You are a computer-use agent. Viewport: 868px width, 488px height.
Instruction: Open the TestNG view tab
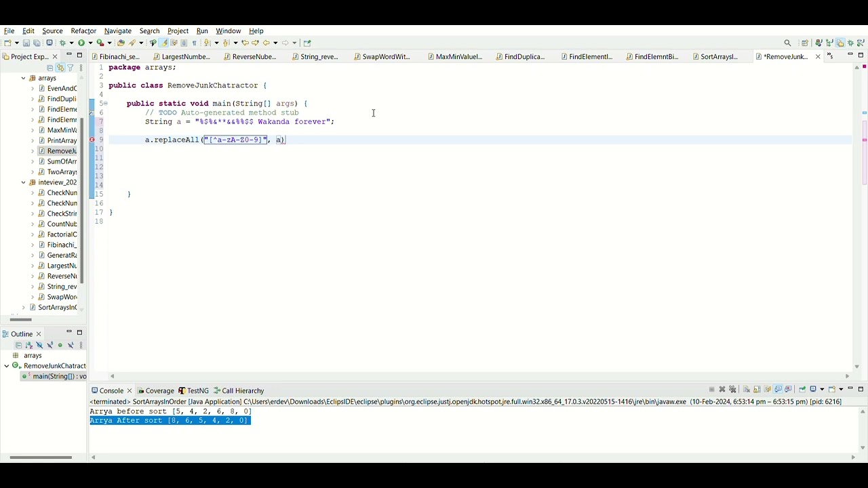pyautogui.click(x=193, y=390)
